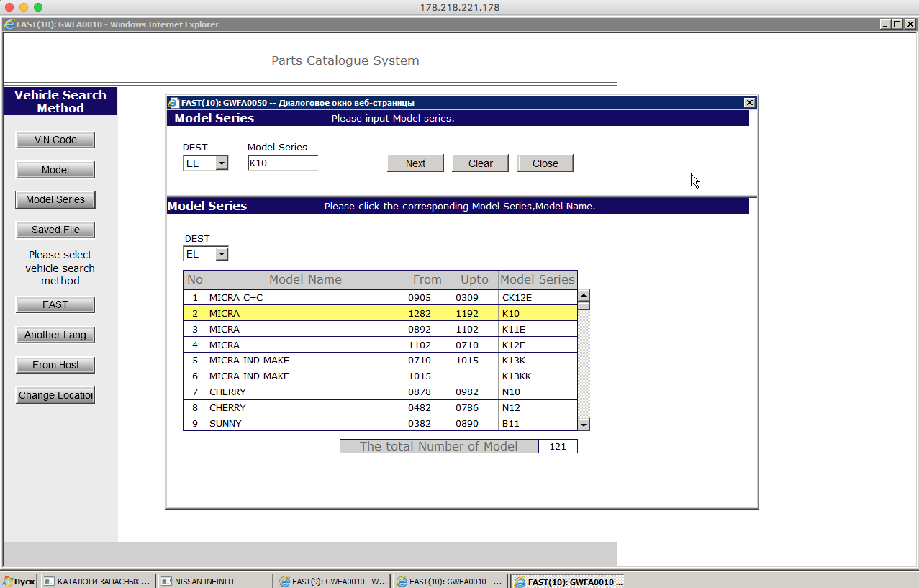Choose the Another Lang button
The width and height of the screenshot is (919, 588).
point(55,335)
